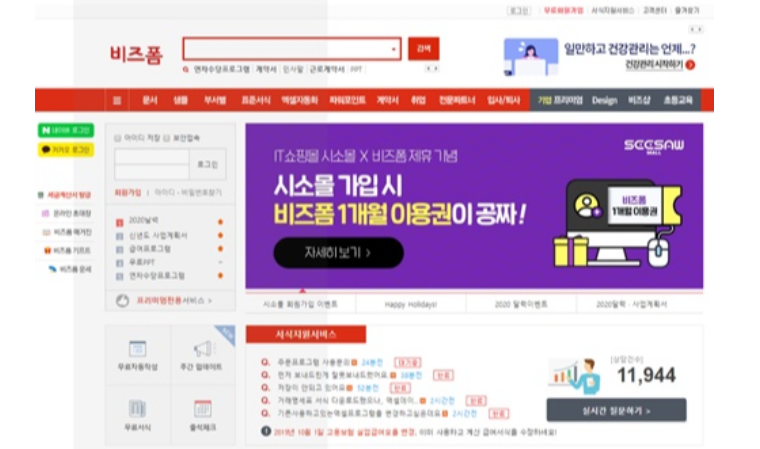Viewport: 760px width, 449px height.
Task: Expand the search box dropdown arrow
Action: (392, 48)
